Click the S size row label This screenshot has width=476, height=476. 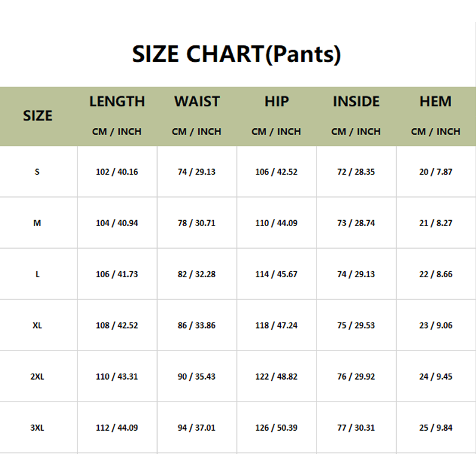(37, 172)
